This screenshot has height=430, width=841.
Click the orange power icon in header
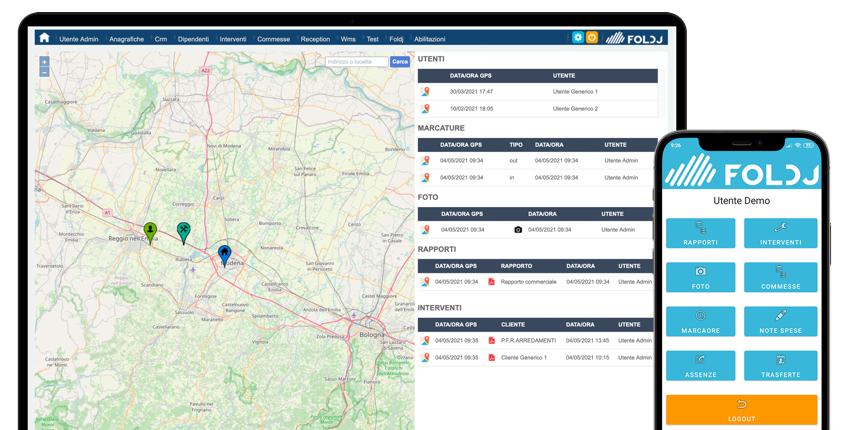(592, 38)
